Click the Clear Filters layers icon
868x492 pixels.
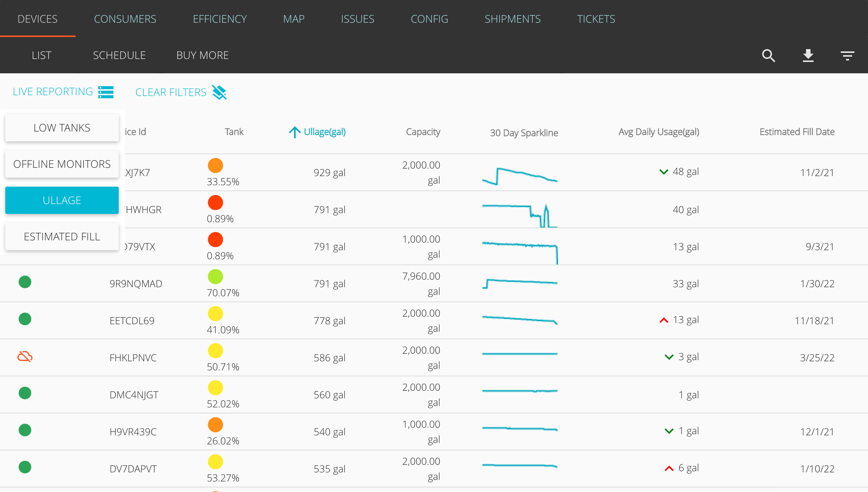219,92
